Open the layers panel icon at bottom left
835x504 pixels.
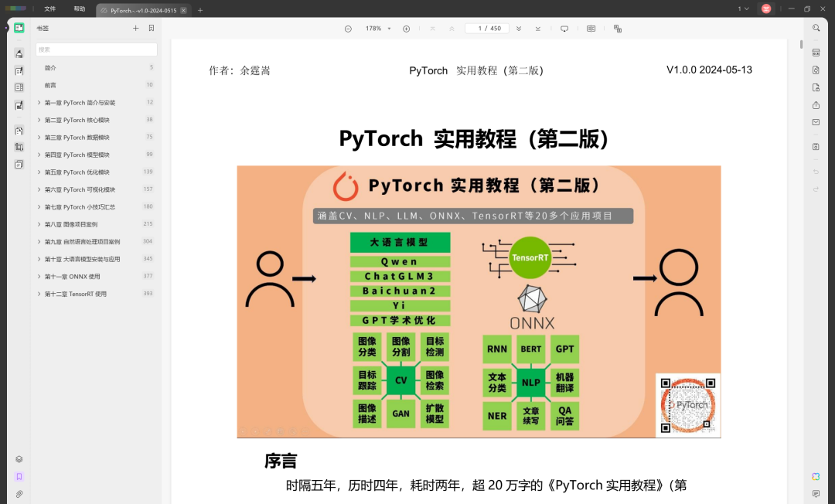[19, 459]
